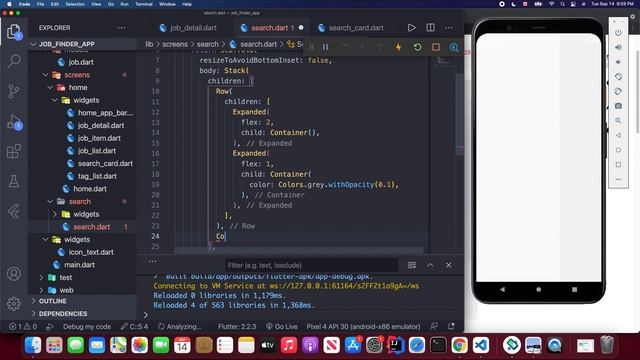640x360 pixels.
Task: Click Pixel 4 API 30 device selector
Action: (x=363, y=327)
